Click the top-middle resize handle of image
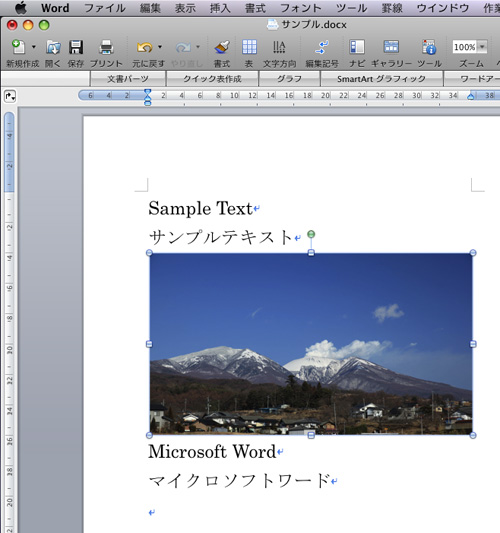 click(x=311, y=253)
